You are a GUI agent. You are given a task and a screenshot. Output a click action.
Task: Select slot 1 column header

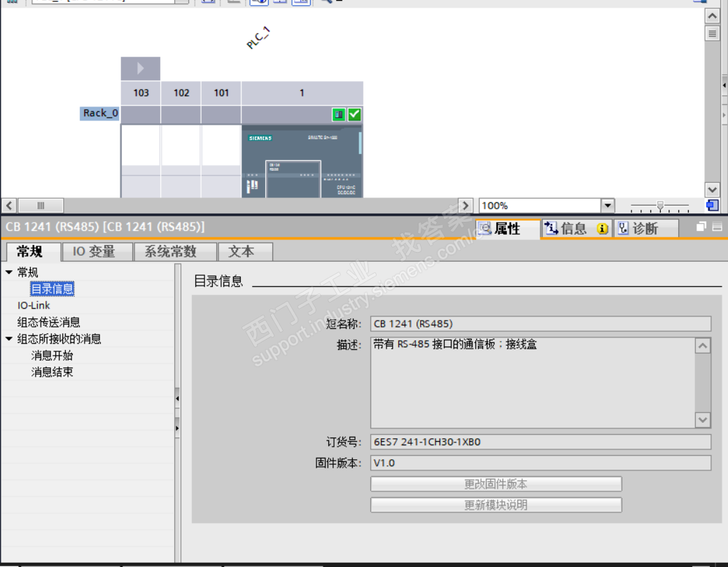tap(302, 93)
